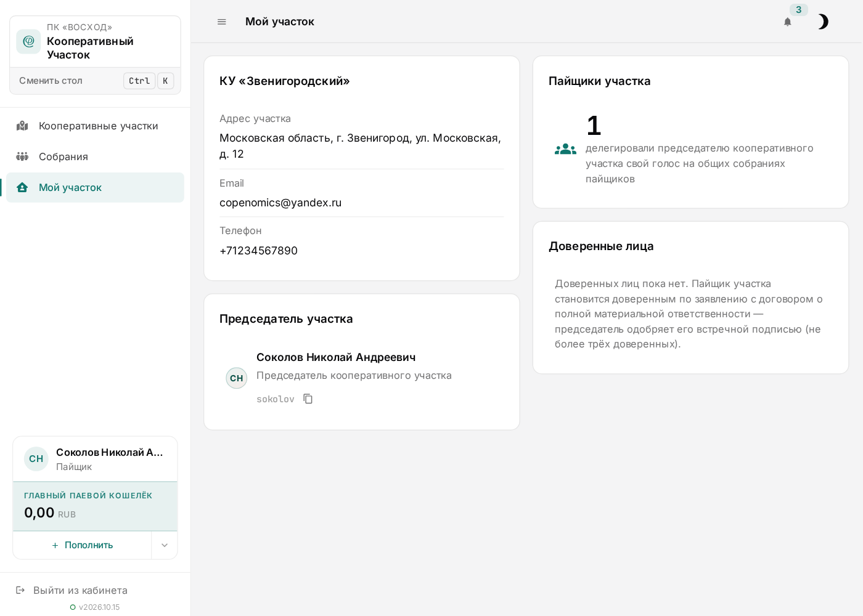Viewport: 863px width, 616px height.
Task: Click the Кооперативные участки map icon
Action: [22, 126]
